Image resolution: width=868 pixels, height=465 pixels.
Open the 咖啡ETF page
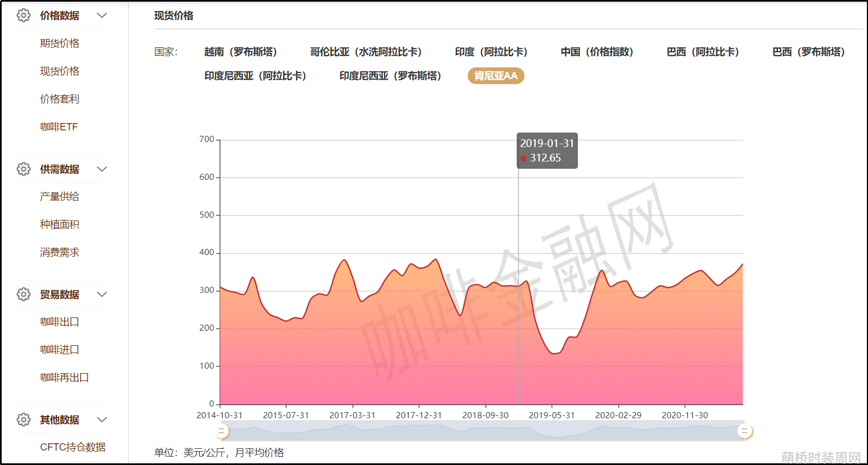tap(59, 127)
